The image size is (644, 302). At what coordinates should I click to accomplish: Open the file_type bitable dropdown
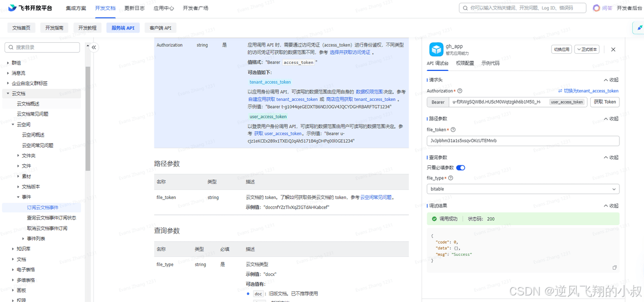[x=523, y=189]
